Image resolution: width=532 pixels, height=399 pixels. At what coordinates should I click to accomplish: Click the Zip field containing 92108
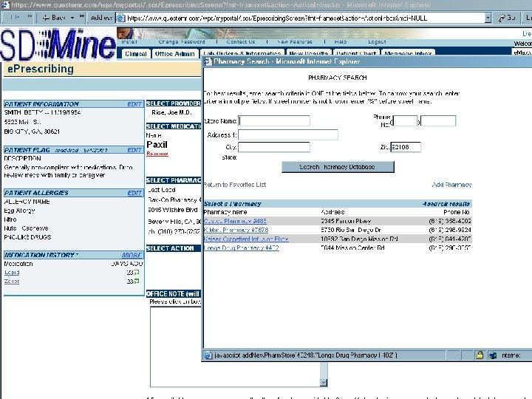pos(406,147)
